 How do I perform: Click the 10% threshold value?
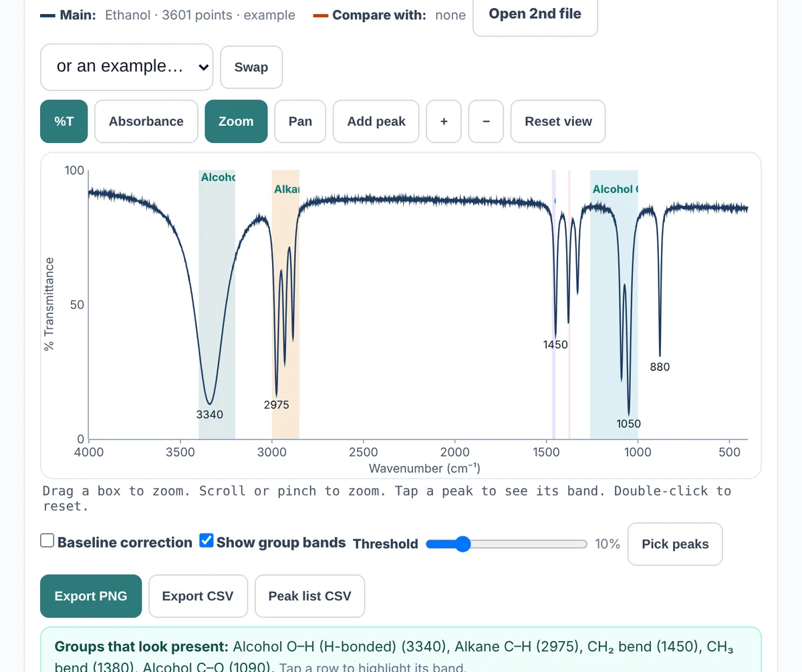pyautogui.click(x=608, y=544)
